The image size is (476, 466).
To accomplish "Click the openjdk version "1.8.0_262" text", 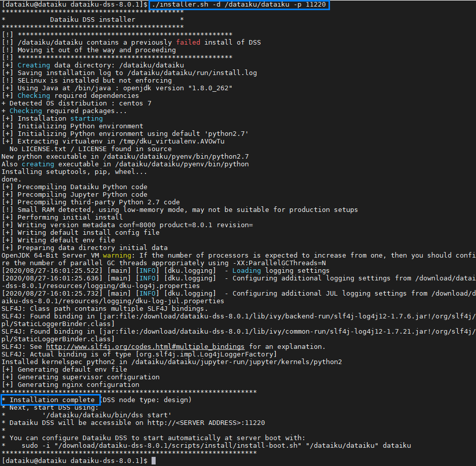I will 177,88.
